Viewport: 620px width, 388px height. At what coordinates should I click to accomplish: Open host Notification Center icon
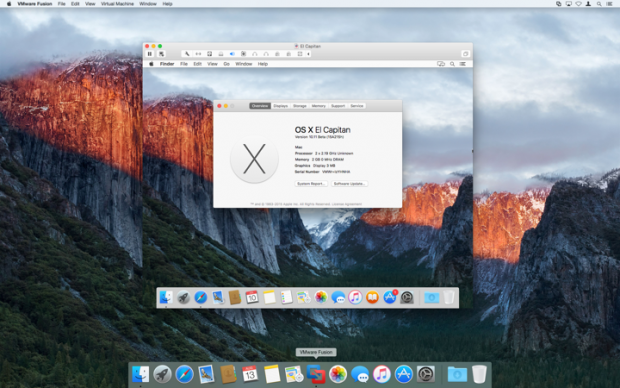click(609, 4)
